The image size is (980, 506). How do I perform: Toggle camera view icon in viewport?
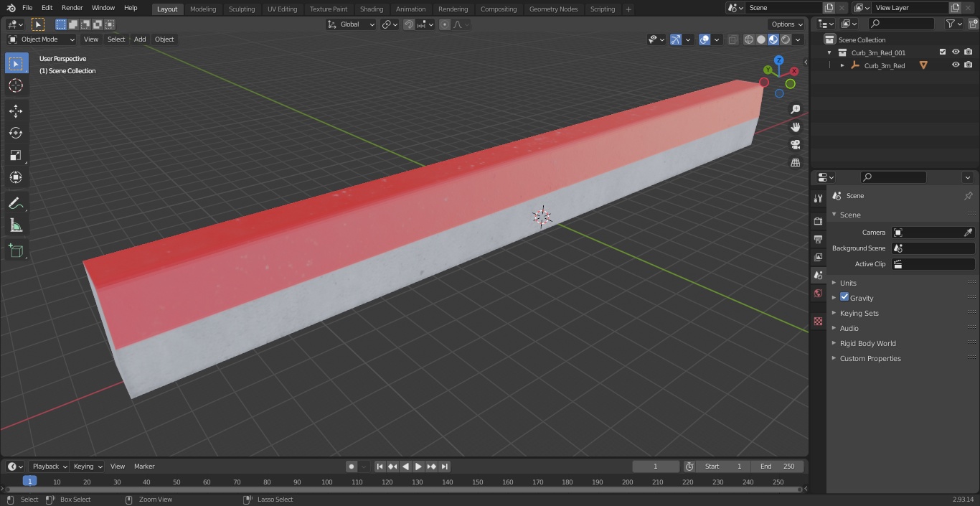pos(795,145)
